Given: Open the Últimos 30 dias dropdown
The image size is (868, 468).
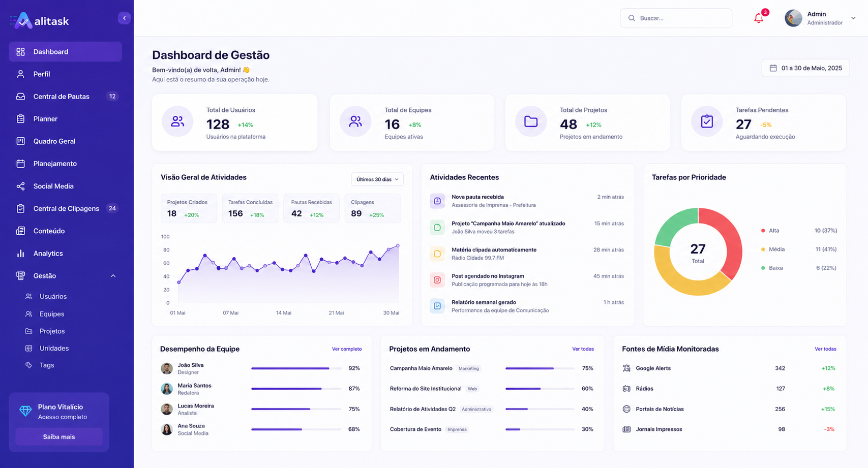Looking at the screenshot, I should pyautogui.click(x=377, y=179).
